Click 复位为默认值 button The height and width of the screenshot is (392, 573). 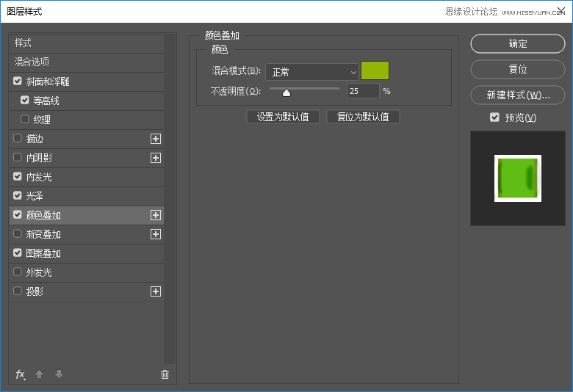pyautogui.click(x=363, y=117)
